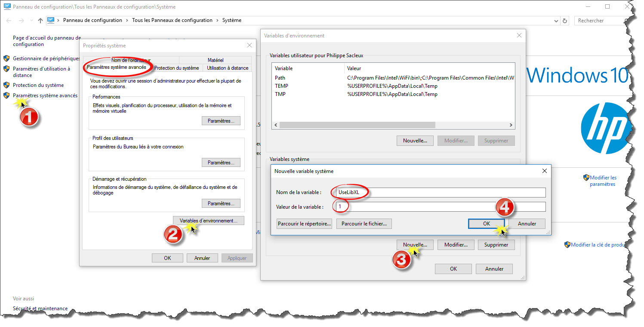644x327 pixels.
Task: Open the 'Protection du système' sidebar link
Action: 38,85
